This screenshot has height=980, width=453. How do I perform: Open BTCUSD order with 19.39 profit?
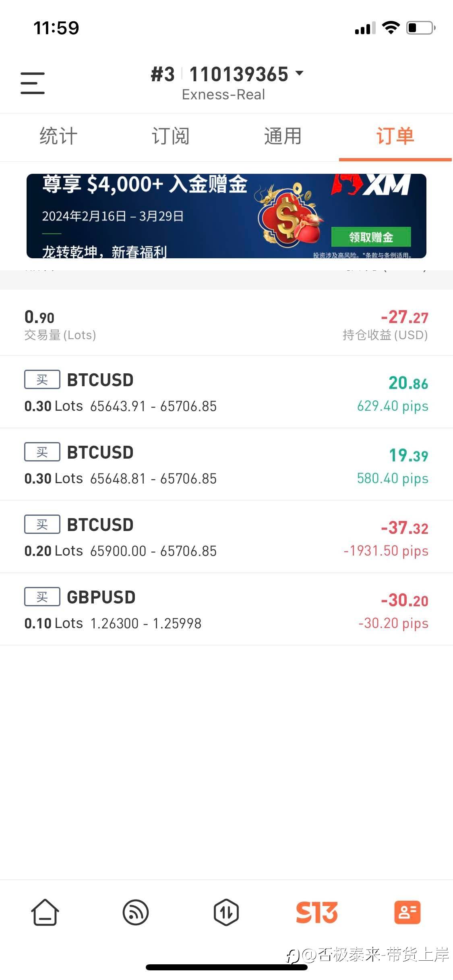(226, 465)
